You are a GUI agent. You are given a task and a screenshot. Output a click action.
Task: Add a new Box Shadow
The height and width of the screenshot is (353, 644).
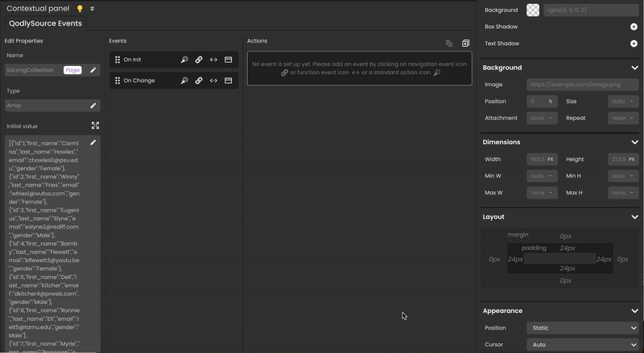coord(634,27)
